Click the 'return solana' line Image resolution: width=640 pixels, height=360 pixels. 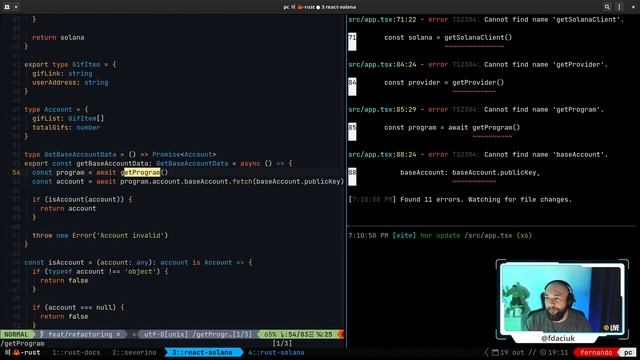coord(58,37)
